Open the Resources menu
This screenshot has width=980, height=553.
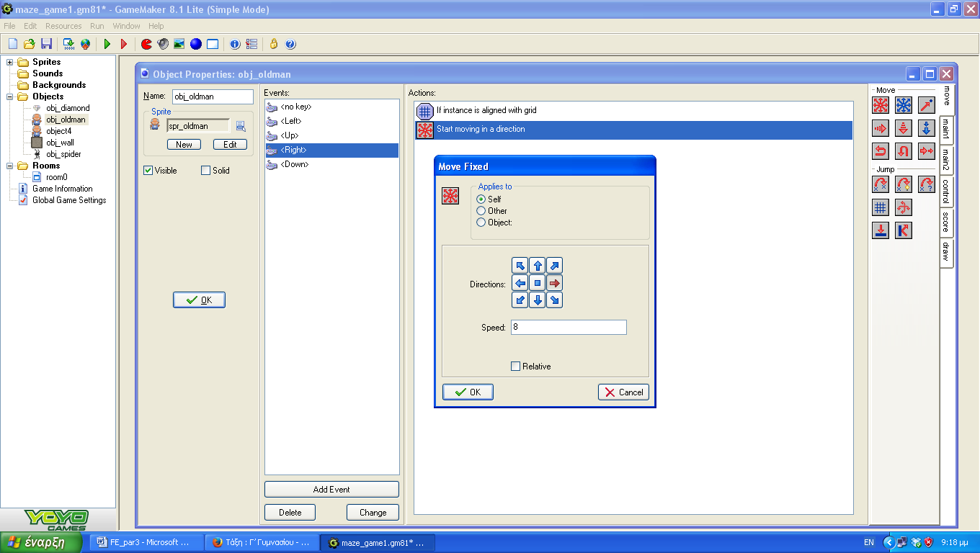click(63, 26)
